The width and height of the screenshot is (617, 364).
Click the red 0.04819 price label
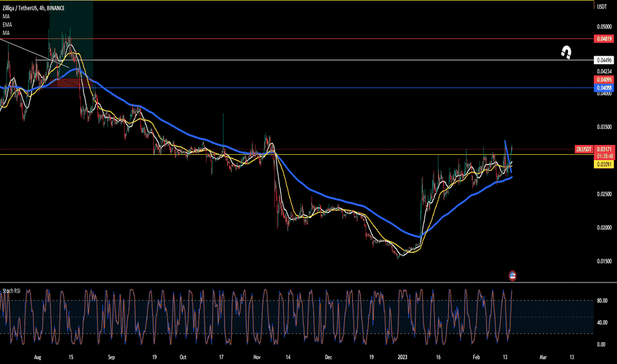pyautogui.click(x=604, y=38)
